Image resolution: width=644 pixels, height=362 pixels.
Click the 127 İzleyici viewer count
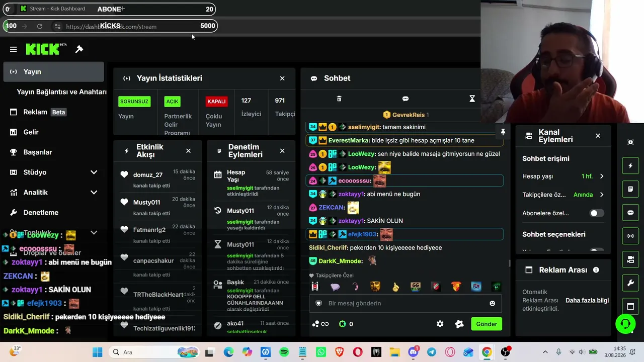tap(251, 107)
